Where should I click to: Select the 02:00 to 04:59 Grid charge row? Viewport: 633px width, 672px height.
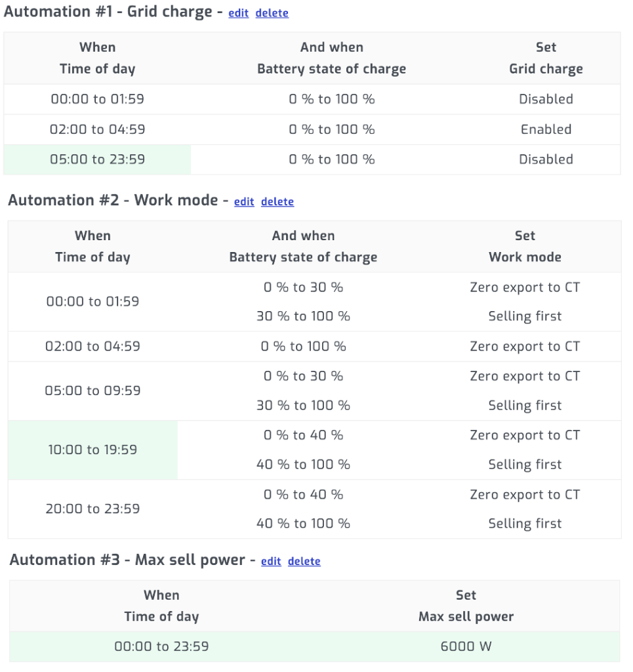312,129
